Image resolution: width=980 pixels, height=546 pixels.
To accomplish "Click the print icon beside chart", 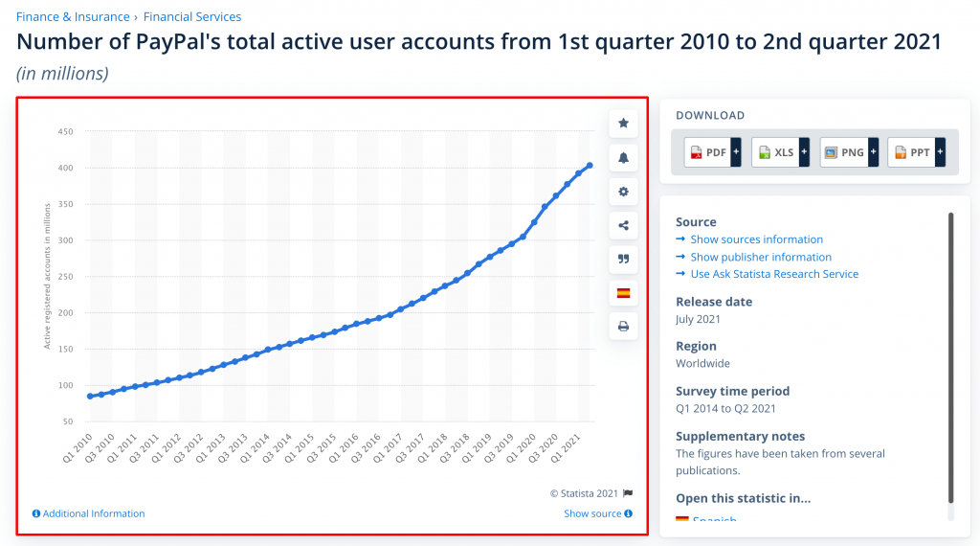I will (623, 327).
